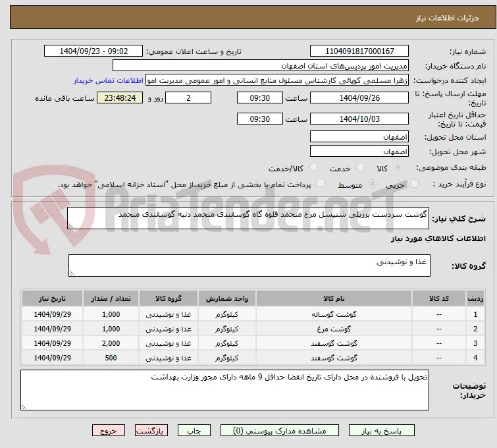Click quantity 1,000 in the گوشت گوساله row

pyautogui.click(x=111, y=314)
